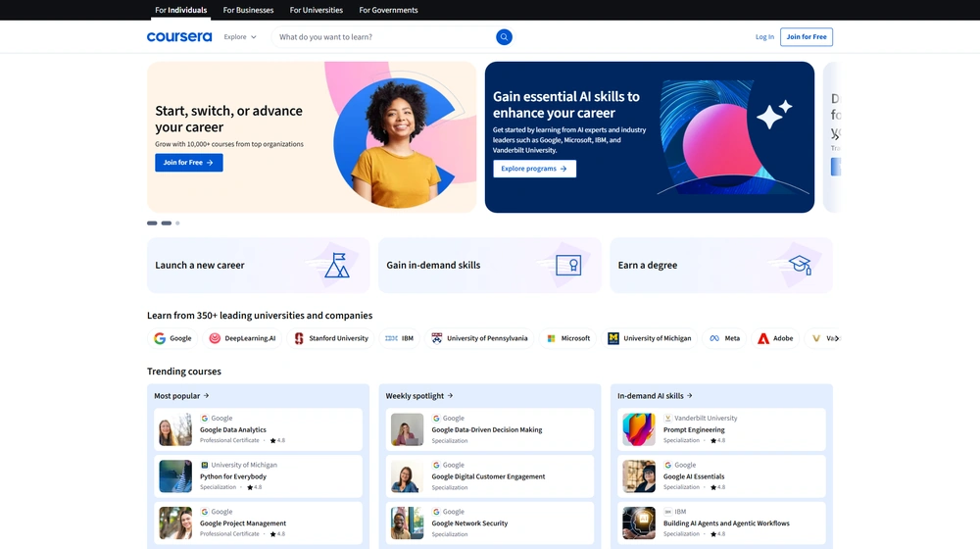Open the Google Network Security thumbnail
This screenshot has height=549, width=980.
tap(407, 524)
